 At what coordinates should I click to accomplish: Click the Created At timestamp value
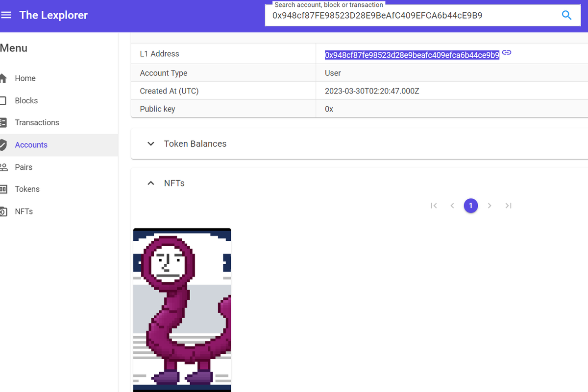[372, 91]
